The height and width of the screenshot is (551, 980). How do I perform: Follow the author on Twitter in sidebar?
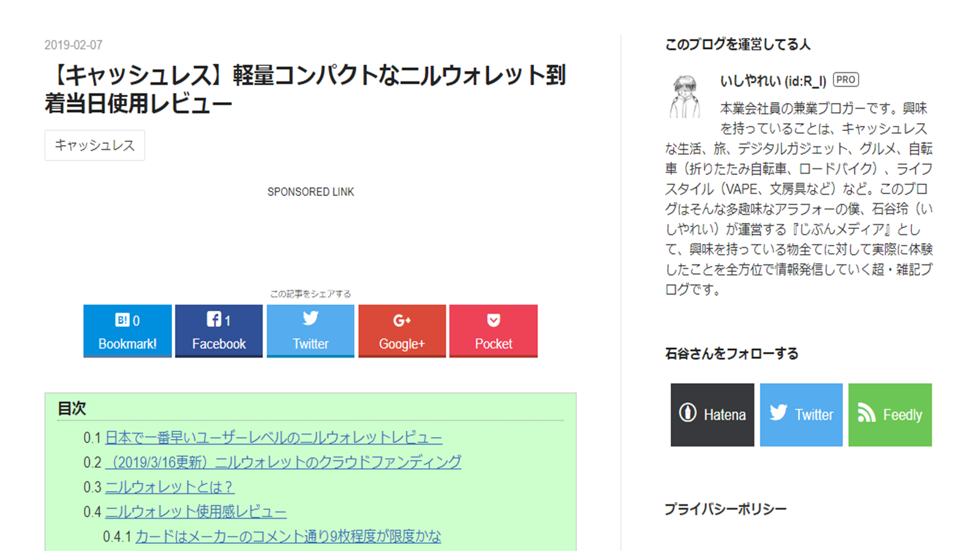[801, 414]
